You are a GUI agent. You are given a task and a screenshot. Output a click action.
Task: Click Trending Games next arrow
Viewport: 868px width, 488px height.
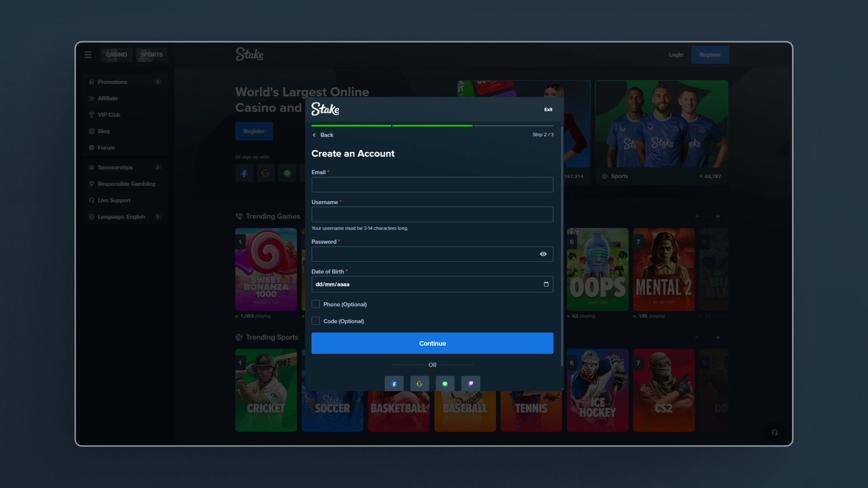(x=717, y=216)
